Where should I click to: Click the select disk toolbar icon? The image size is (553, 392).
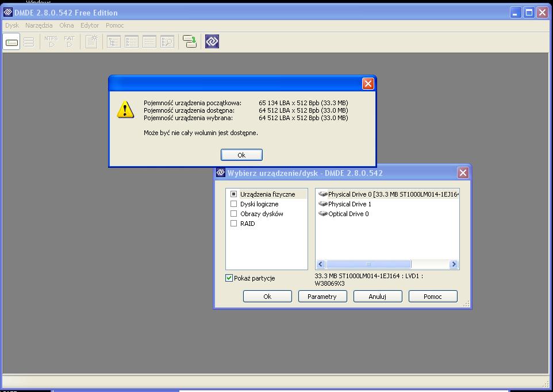tap(11, 43)
